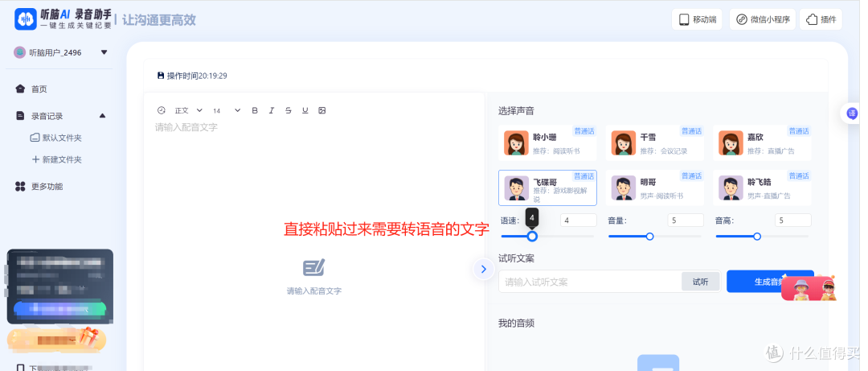Open the 插件 plugin button
Screen dimensions: 868x371
pyautogui.click(x=821, y=19)
